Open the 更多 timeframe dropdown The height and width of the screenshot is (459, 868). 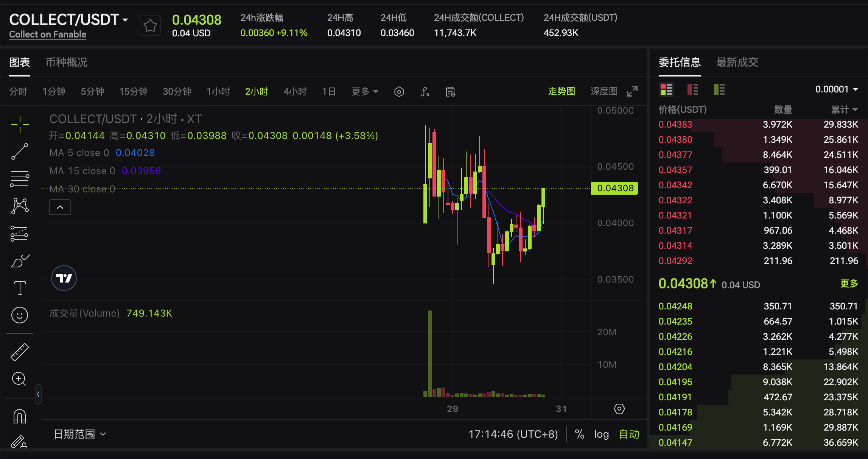coord(364,92)
